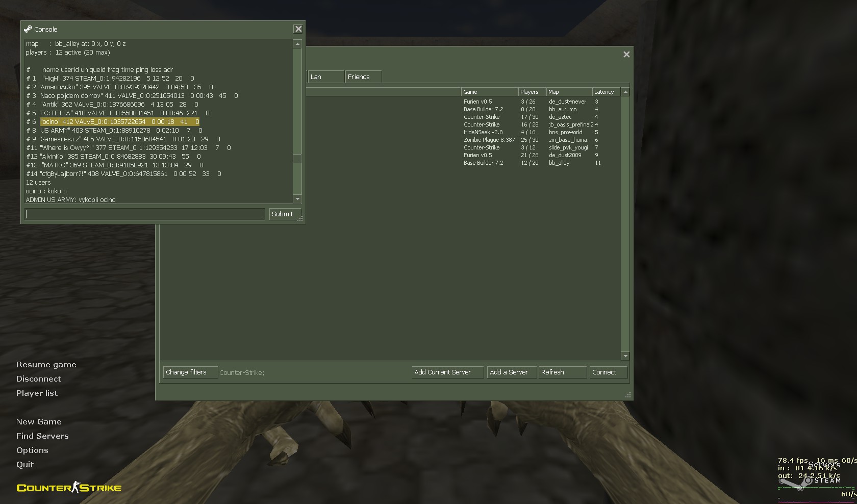
Task: Connect to the selected server
Action: [609, 372]
